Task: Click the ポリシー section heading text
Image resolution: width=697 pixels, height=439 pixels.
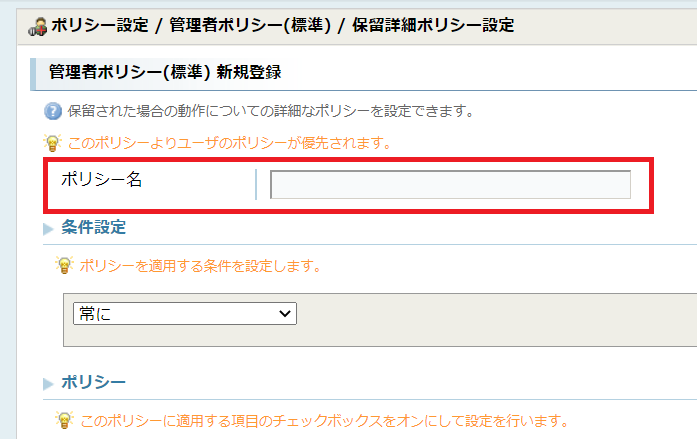Action: coord(93,382)
